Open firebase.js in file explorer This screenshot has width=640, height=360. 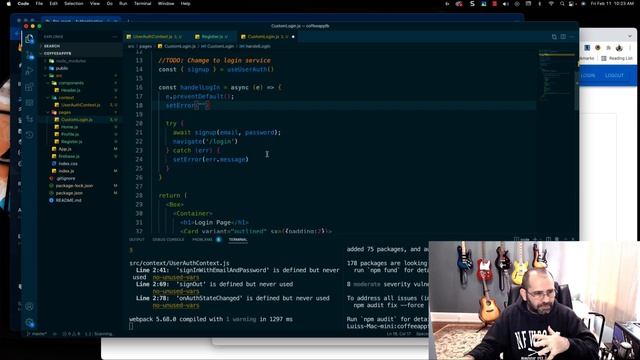pyautogui.click(x=69, y=156)
